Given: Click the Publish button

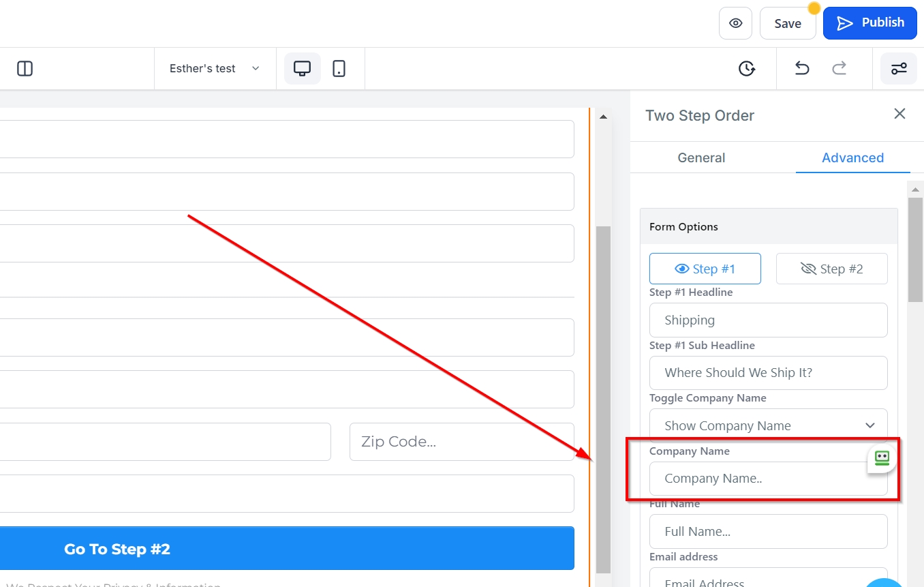Looking at the screenshot, I should (869, 23).
